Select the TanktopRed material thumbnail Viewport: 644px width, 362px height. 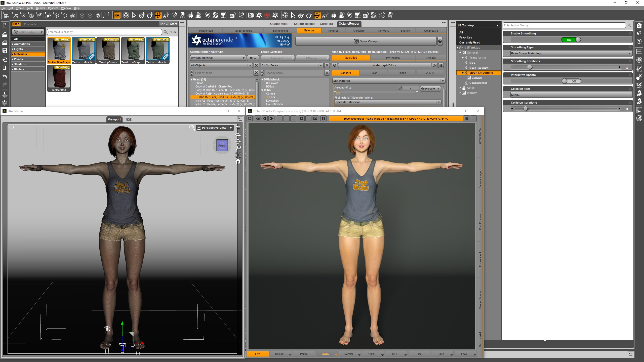pos(59,78)
